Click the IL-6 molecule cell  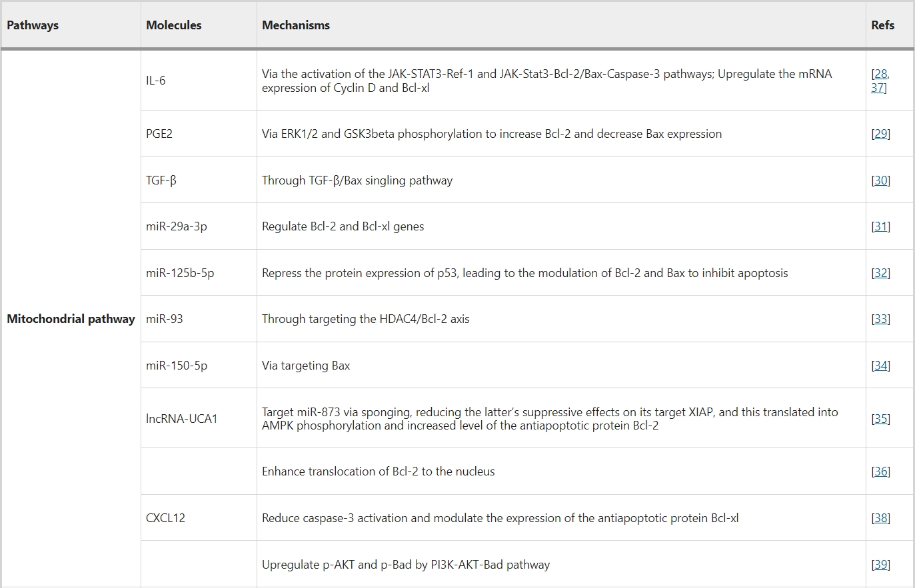pyautogui.click(x=156, y=81)
